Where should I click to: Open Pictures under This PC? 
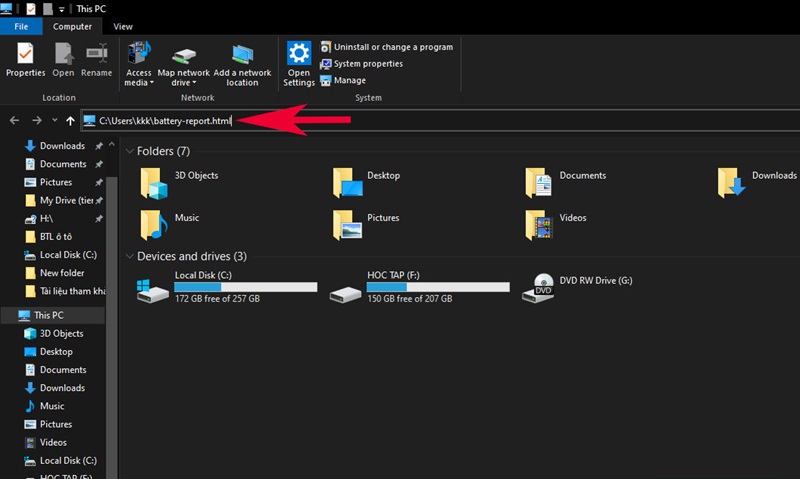pyautogui.click(x=56, y=424)
